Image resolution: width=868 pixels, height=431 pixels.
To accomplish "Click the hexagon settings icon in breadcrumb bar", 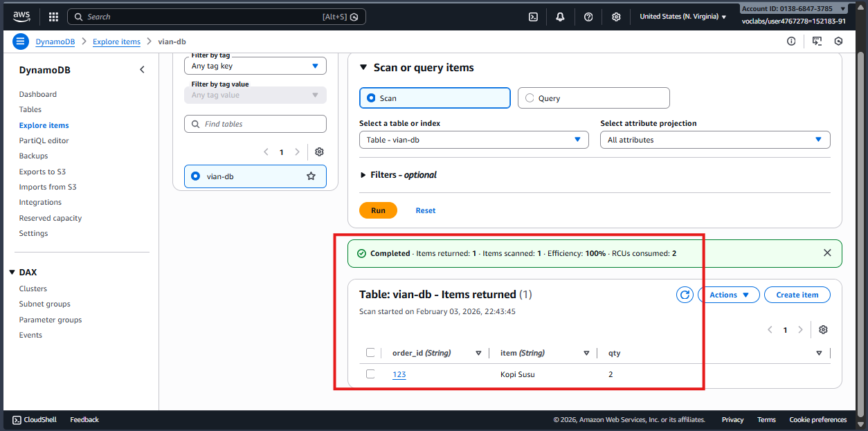I will pyautogui.click(x=838, y=42).
